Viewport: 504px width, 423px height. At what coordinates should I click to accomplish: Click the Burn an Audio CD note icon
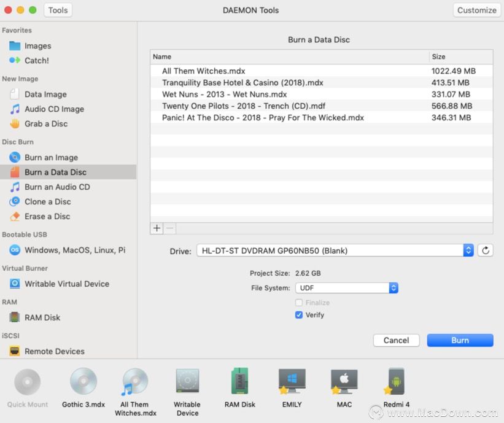[x=15, y=187]
